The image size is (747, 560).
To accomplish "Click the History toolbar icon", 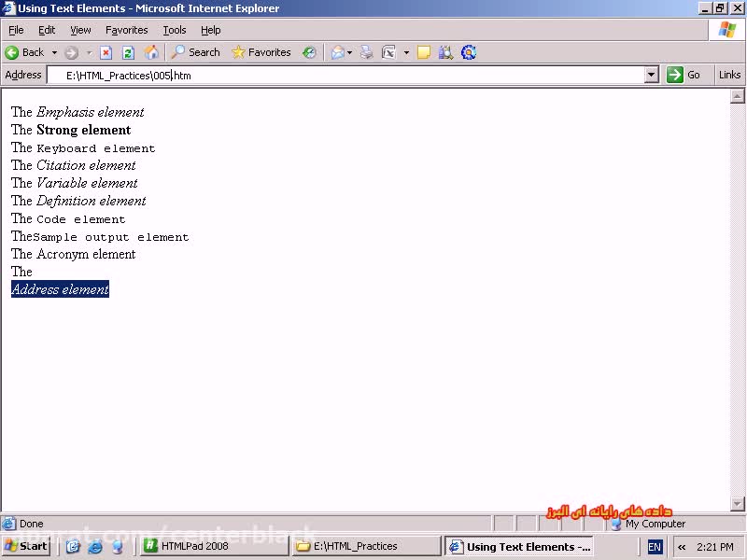I will point(309,52).
